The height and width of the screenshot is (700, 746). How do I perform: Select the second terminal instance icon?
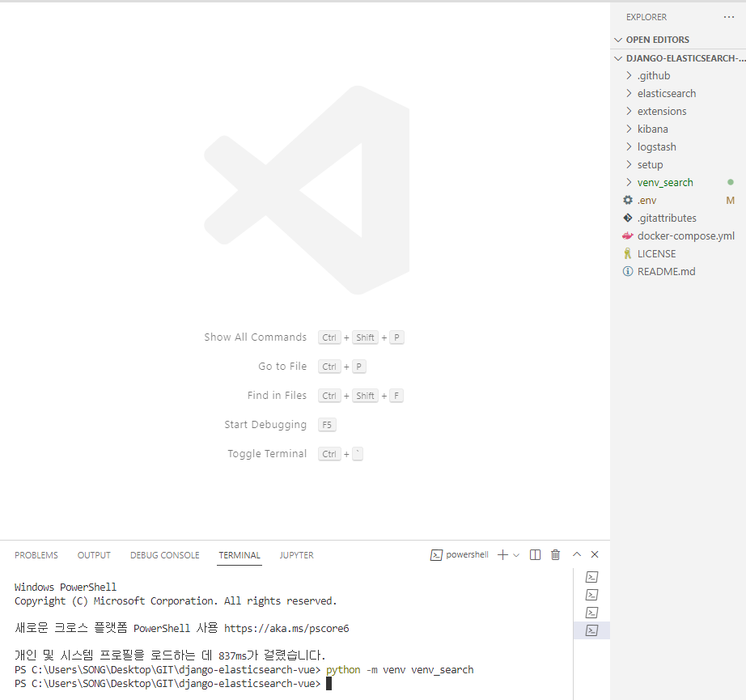591,595
